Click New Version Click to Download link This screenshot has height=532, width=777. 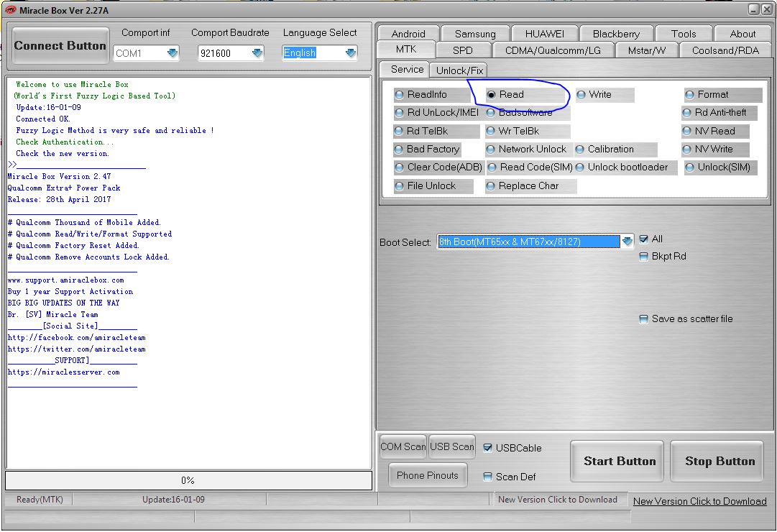coord(699,501)
